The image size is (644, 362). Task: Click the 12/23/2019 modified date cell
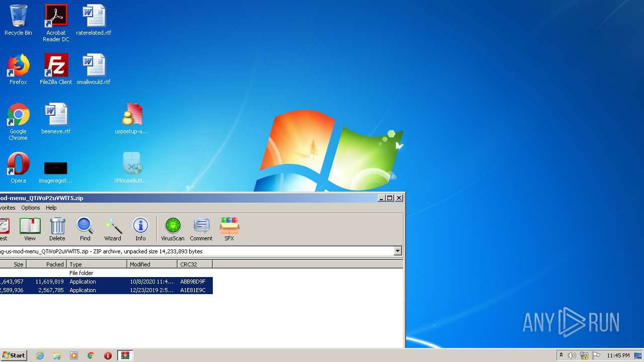(x=152, y=290)
